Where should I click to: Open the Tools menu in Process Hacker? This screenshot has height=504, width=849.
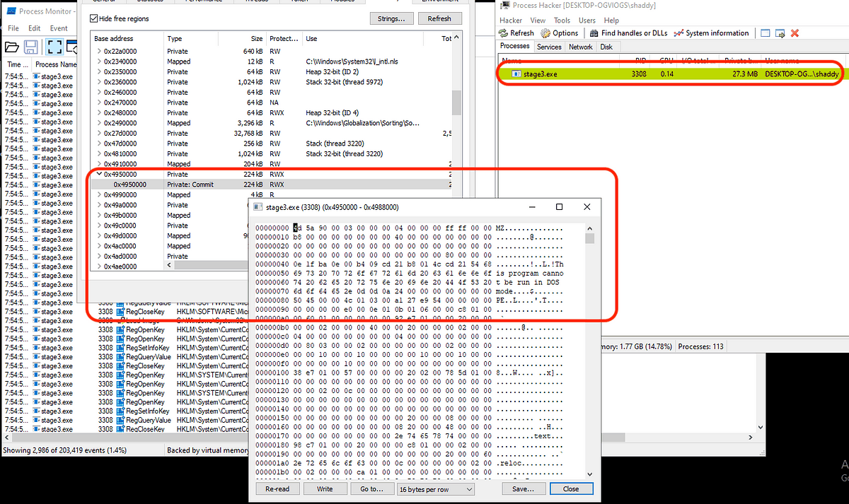[x=562, y=20]
